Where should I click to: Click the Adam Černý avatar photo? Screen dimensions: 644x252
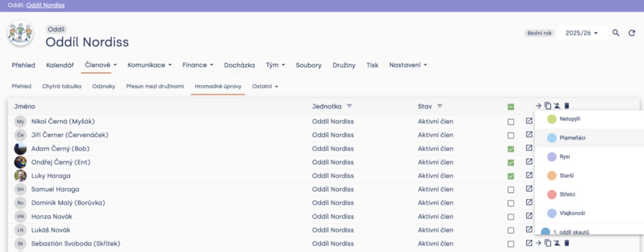click(20, 149)
